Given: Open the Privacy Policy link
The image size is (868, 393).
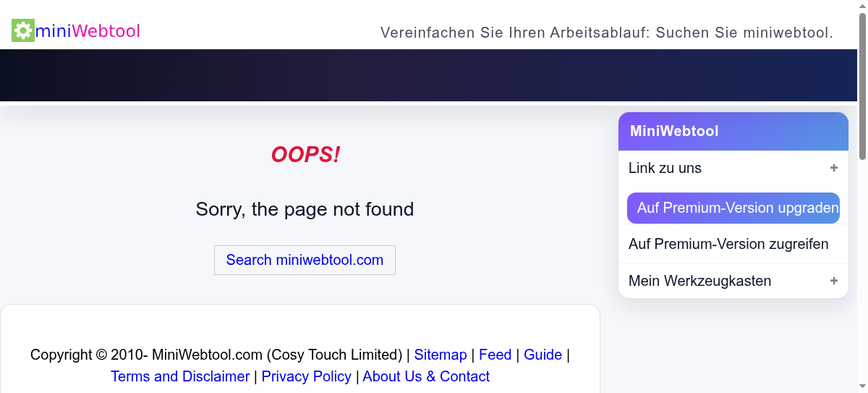Looking at the screenshot, I should pyautogui.click(x=307, y=376).
